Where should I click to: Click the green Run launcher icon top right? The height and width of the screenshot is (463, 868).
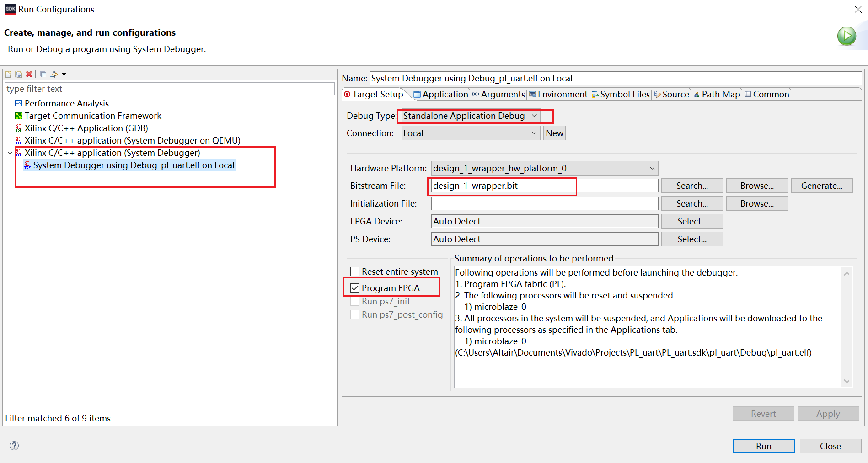pos(847,36)
